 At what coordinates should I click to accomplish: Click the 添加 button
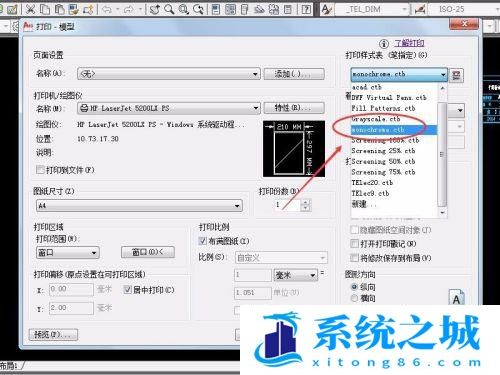coord(294,74)
